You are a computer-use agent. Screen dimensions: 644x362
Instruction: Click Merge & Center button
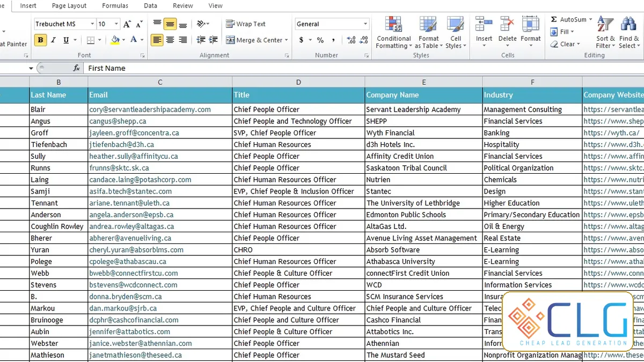point(254,40)
